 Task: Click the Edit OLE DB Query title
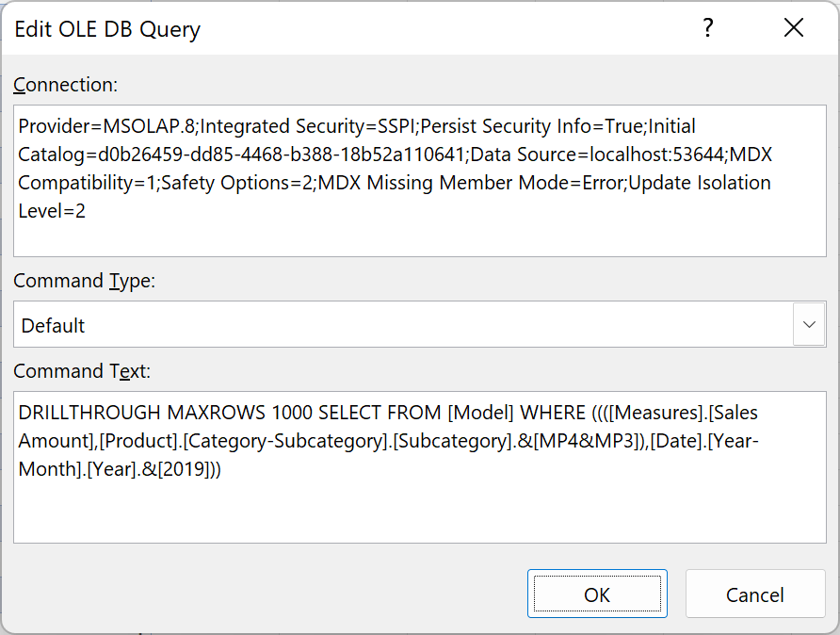tap(107, 29)
